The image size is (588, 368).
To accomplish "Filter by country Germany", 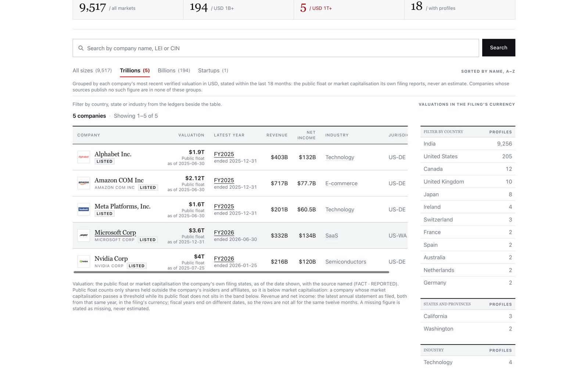I will (467, 283).
